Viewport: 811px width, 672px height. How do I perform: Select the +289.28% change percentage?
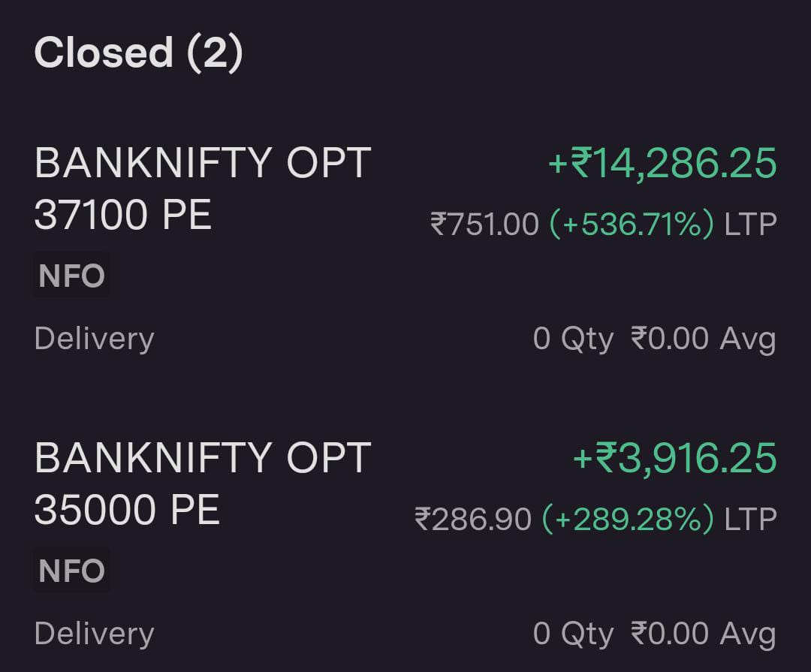[628, 519]
